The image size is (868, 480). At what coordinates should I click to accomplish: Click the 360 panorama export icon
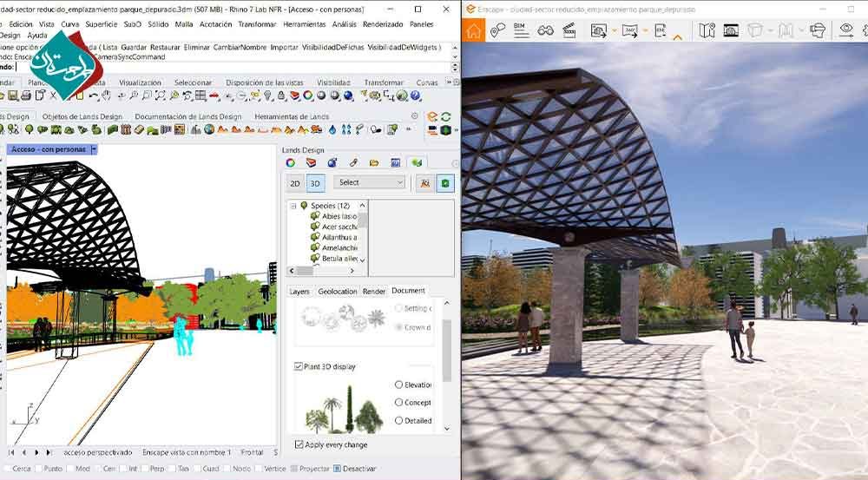(629, 30)
